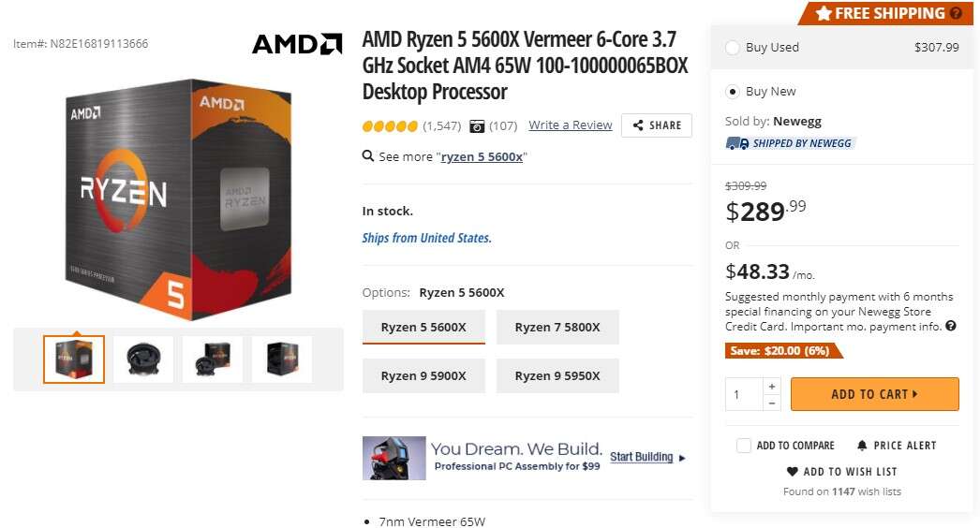The image size is (980, 528).
Task: Choose the Ryzen 9 5950X option
Action: [557, 376]
